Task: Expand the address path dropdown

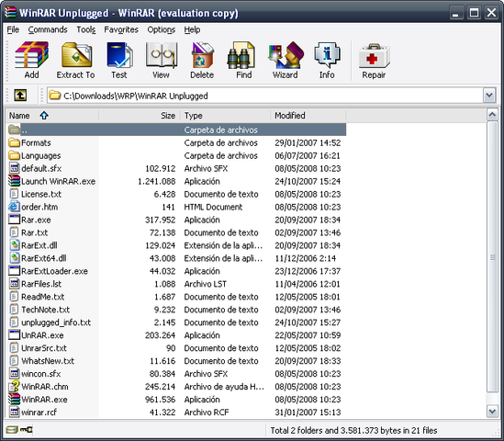Action: pos(489,96)
